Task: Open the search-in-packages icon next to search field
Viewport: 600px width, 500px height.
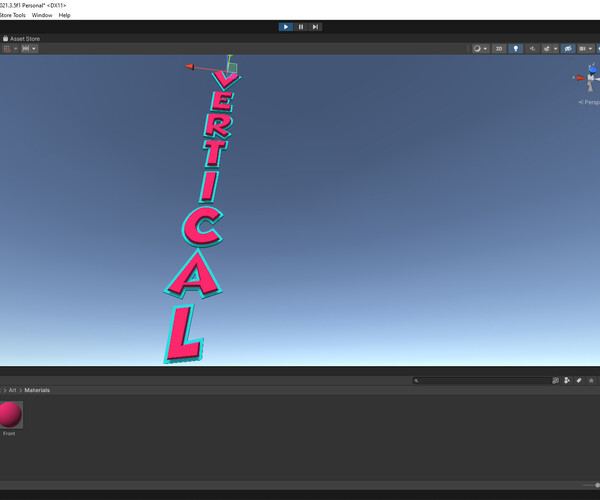Action: (x=556, y=380)
